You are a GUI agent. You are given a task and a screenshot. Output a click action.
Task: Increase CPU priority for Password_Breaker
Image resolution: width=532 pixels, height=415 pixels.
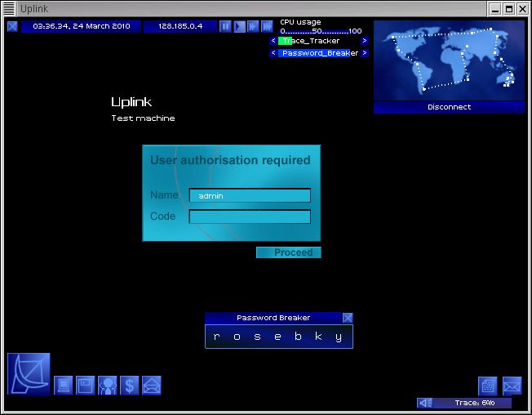pyautogui.click(x=365, y=53)
